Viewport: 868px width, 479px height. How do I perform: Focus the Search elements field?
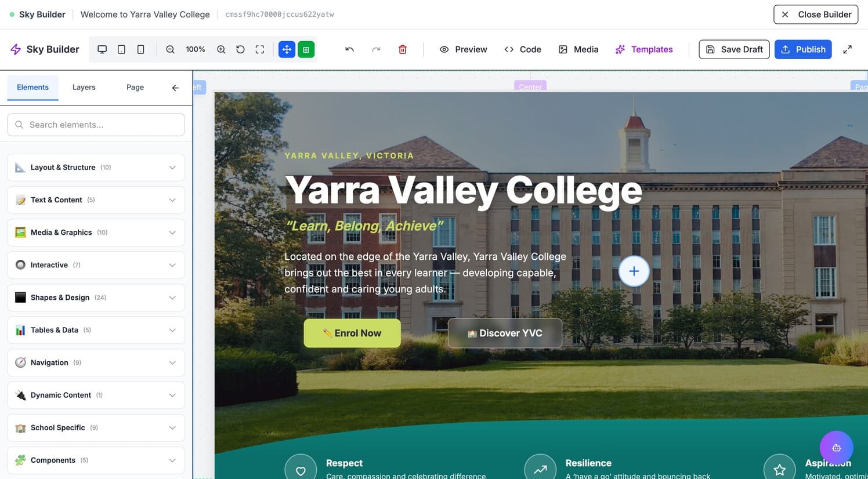coord(96,125)
